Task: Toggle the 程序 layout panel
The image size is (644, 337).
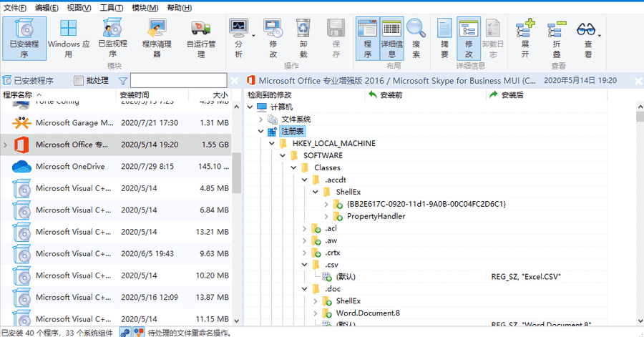Action: 368,39
